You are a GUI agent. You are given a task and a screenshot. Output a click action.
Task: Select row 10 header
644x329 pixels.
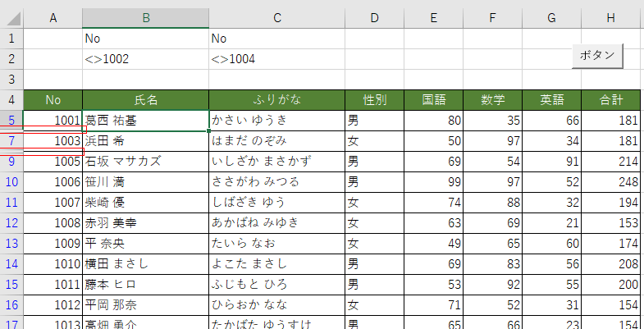tap(11, 180)
